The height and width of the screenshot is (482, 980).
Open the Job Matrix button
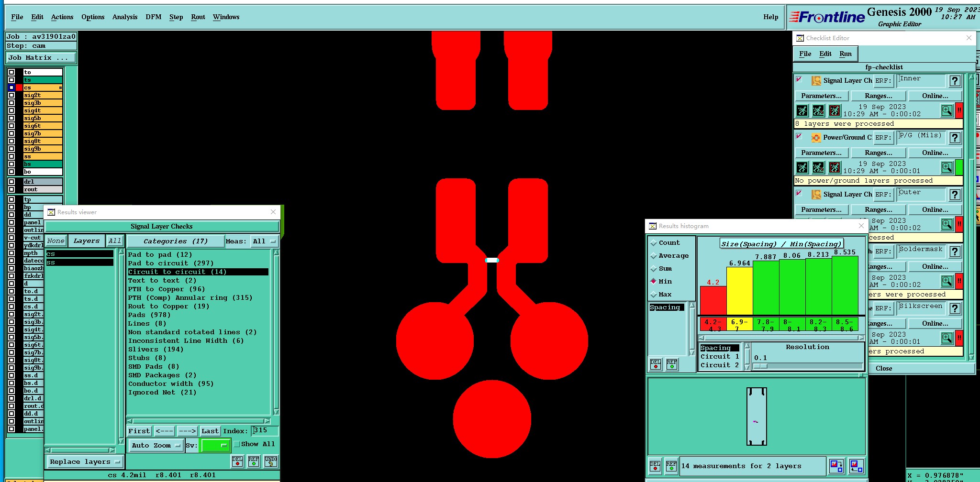pos(41,58)
